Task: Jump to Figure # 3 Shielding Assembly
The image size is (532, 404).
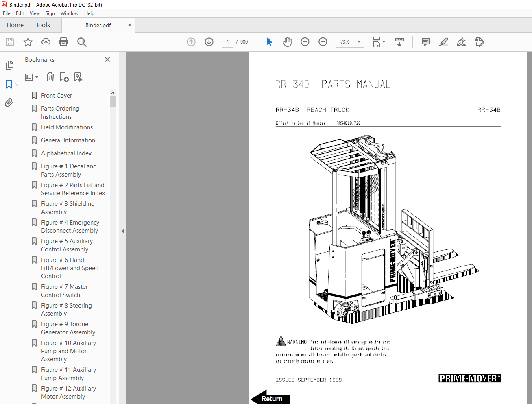Action: pyautogui.click(x=68, y=208)
